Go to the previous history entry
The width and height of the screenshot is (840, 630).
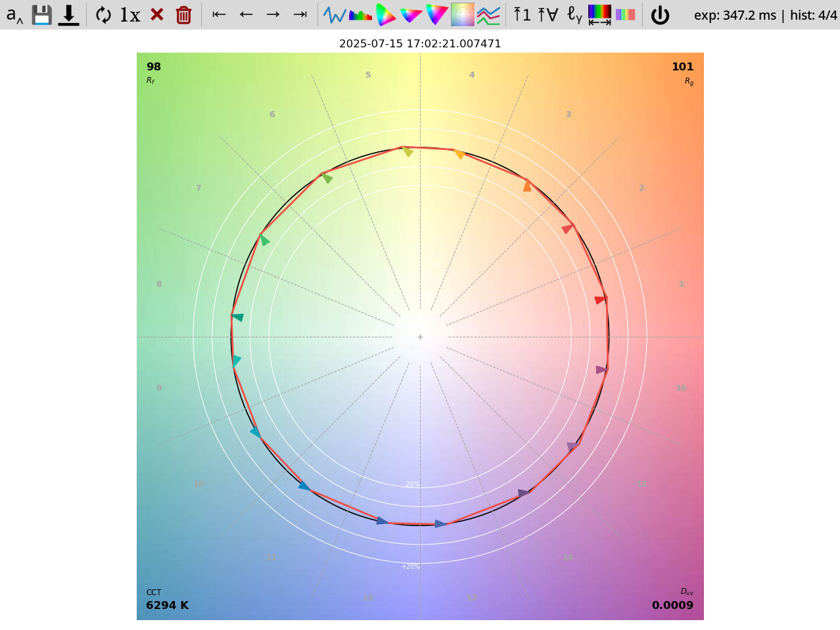click(246, 14)
